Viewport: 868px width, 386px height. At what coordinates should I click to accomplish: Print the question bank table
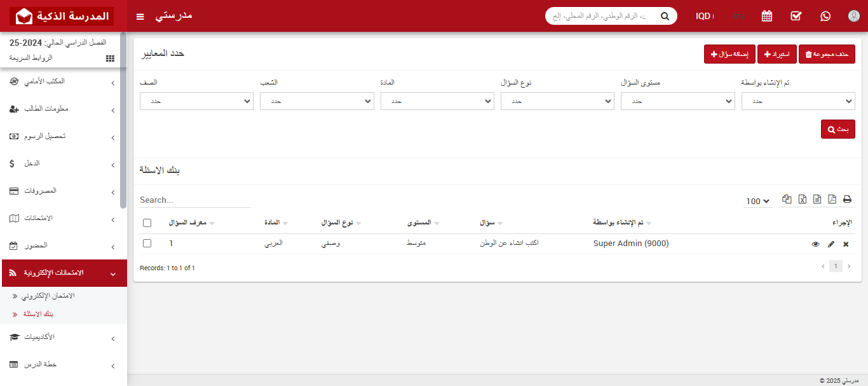(847, 199)
